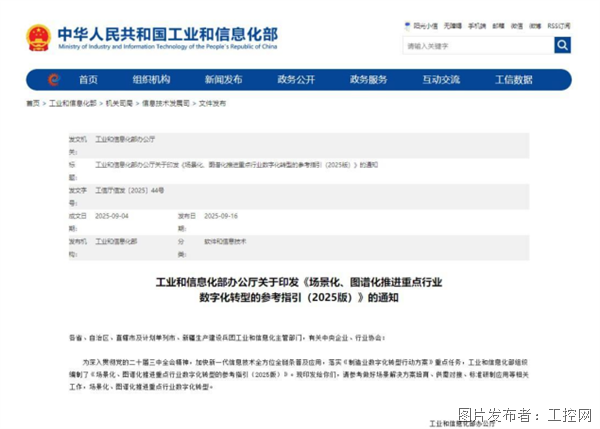Open the 组织机构 nav tab

[x=151, y=80]
